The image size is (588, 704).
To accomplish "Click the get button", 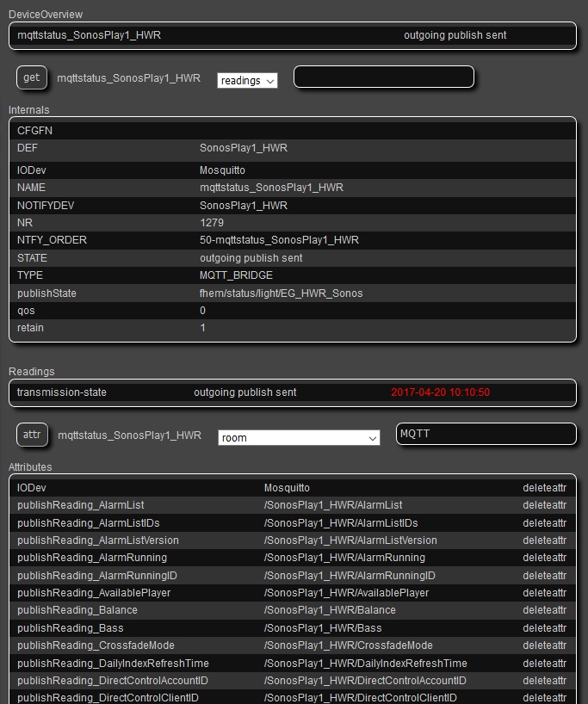I will [x=31, y=77].
